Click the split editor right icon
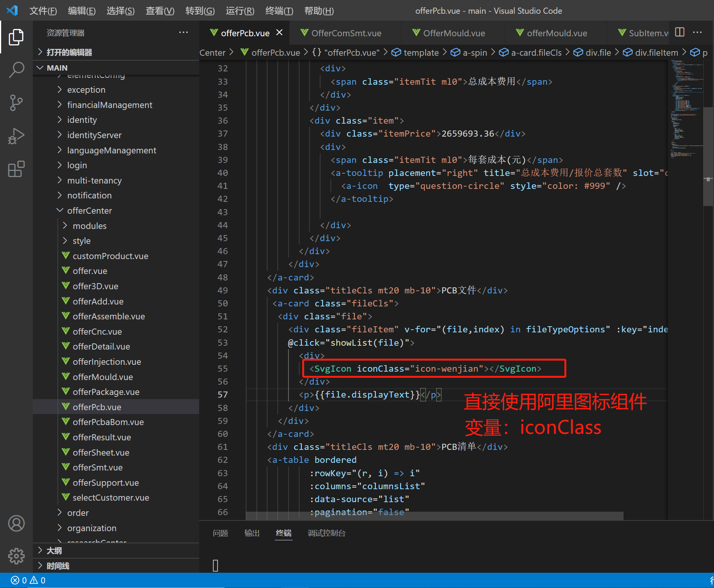714x588 pixels. tap(680, 32)
